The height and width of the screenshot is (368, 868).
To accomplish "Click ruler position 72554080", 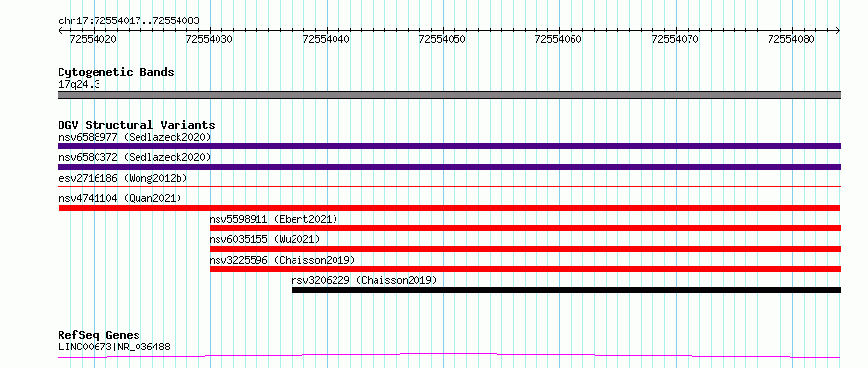I will (x=792, y=39).
